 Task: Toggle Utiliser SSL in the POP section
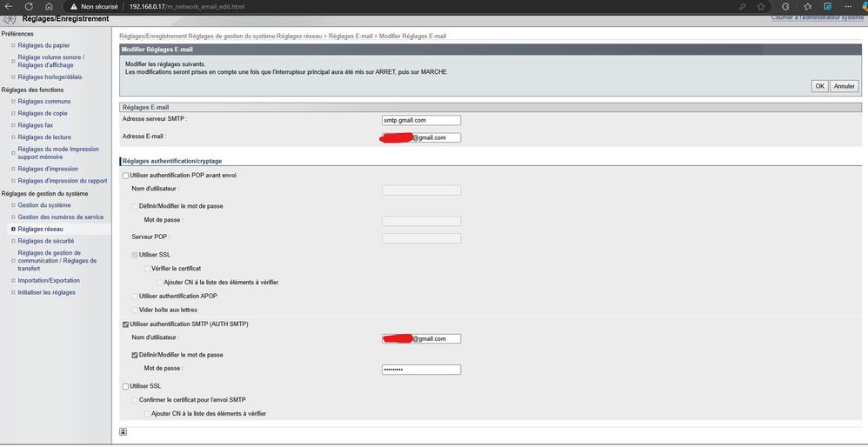[x=135, y=255]
